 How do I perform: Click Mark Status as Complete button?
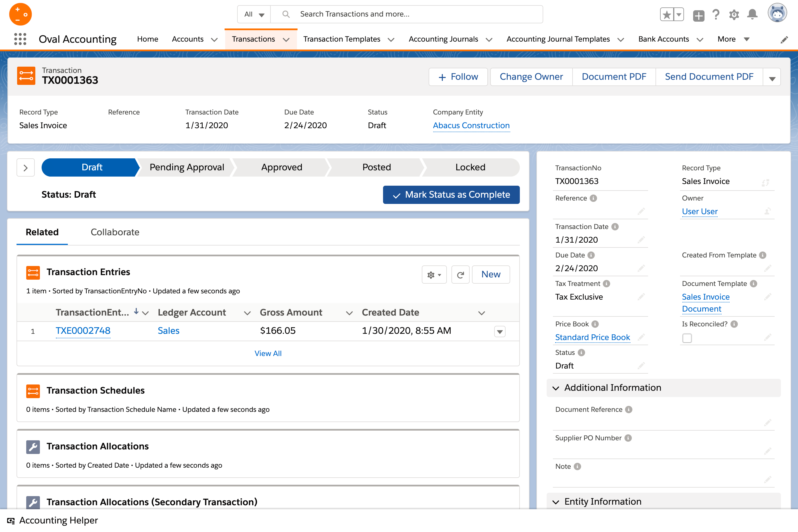pyautogui.click(x=451, y=195)
